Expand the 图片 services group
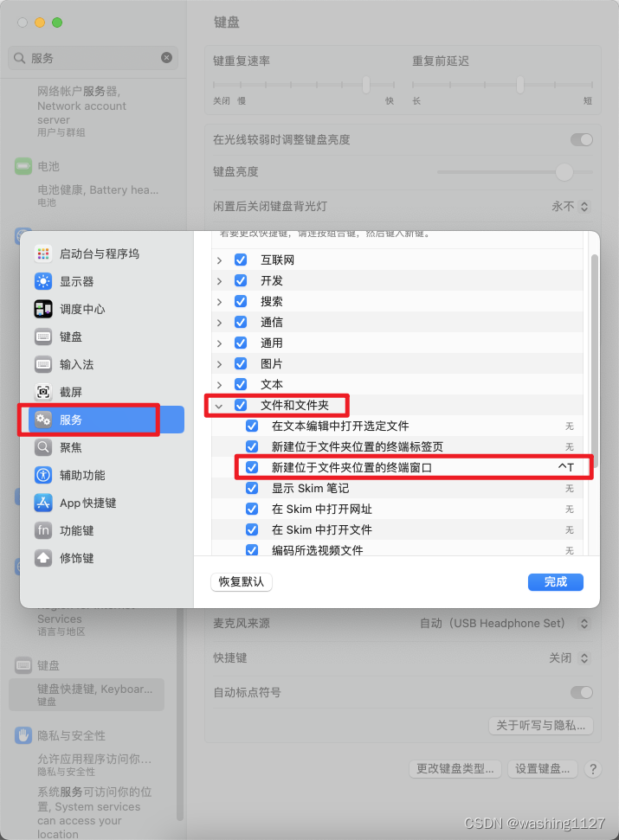This screenshot has width=619, height=840. click(219, 364)
